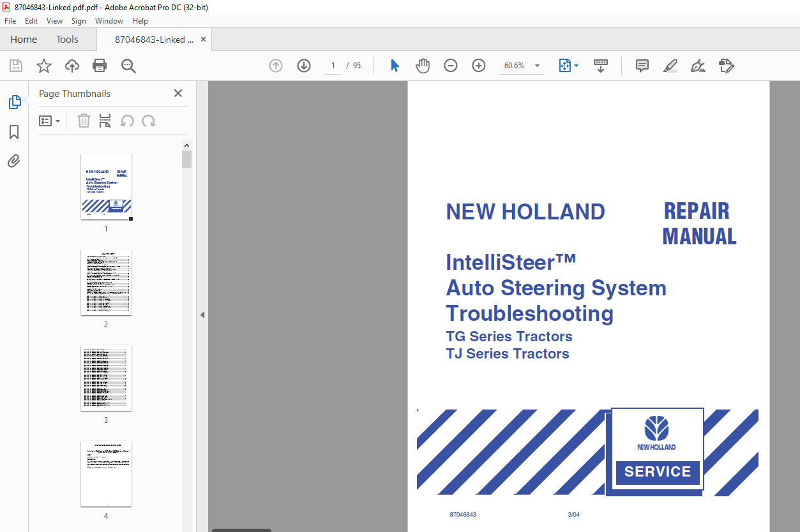The width and height of the screenshot is (800, 532).
Task: Click the Insert/extract pages icon
Action: click(x=105, y=121)
